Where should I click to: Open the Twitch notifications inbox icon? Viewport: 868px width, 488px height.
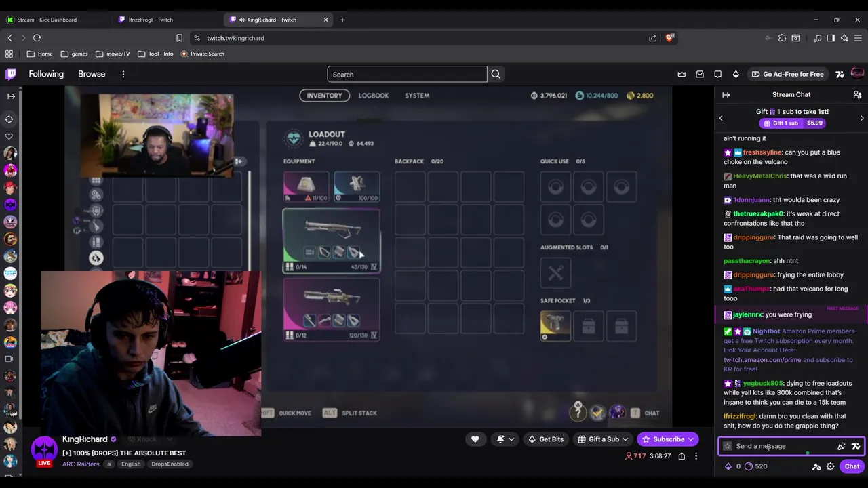(x=700, y=74)
